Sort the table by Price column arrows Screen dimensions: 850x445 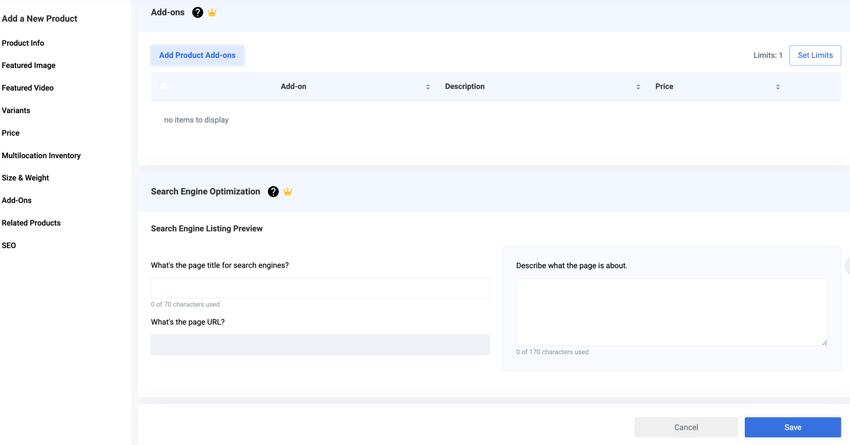click(x=778, y=87)
